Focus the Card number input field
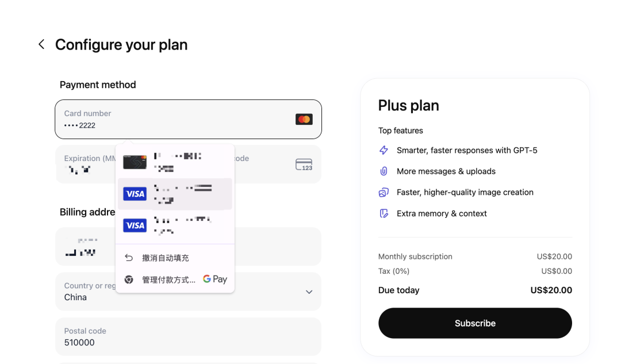 pos(172,120)
